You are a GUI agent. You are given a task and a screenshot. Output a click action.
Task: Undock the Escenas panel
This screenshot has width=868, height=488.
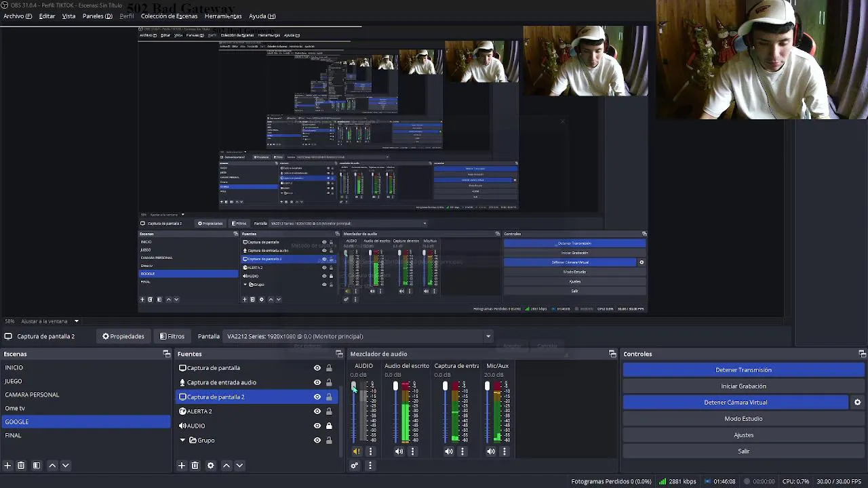click(x=167, y=354)
